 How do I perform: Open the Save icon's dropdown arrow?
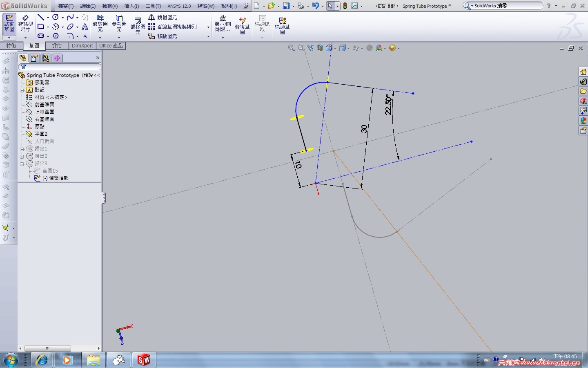293,6
